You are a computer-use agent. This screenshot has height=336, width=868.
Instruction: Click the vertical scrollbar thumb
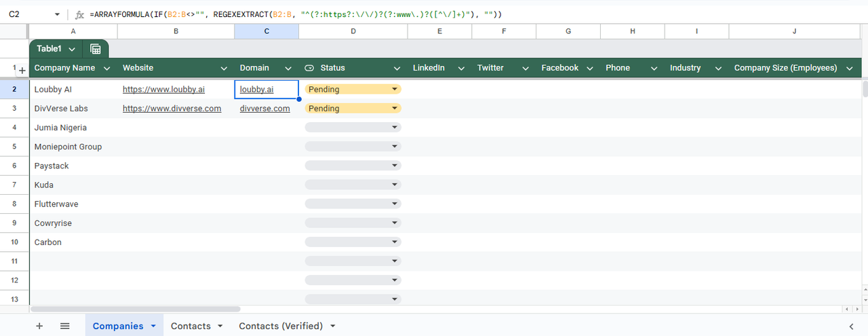click(865, 89)
